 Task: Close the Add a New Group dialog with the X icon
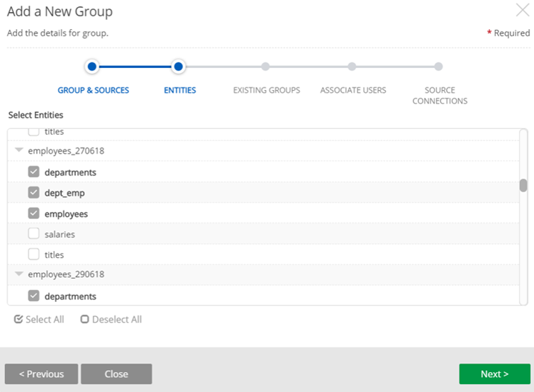[x=522, y=10]
